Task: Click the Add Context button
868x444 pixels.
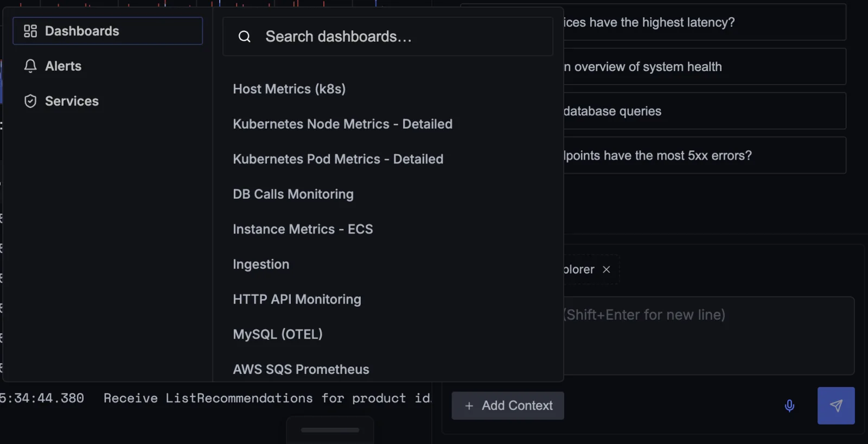Action: (508, 405)
